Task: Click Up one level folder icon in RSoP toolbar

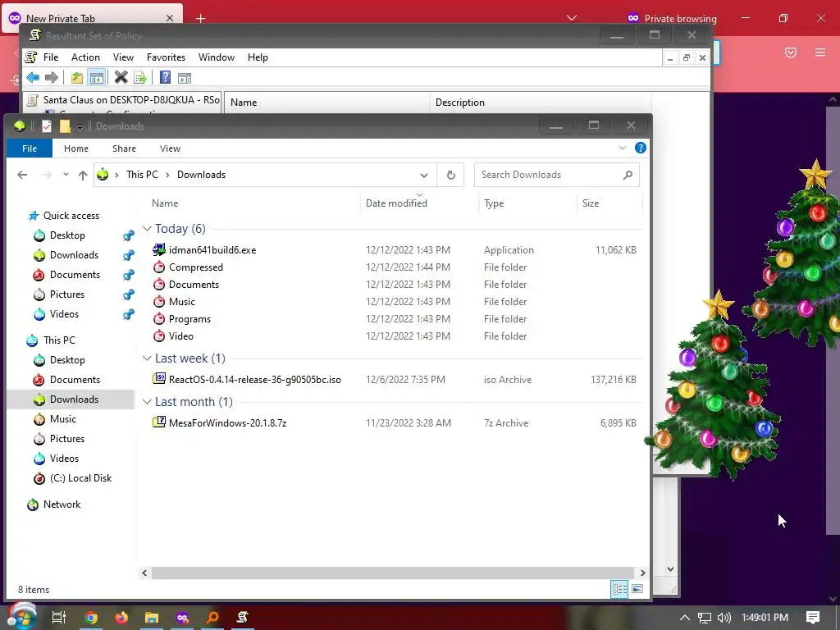Action: point(77,78)
